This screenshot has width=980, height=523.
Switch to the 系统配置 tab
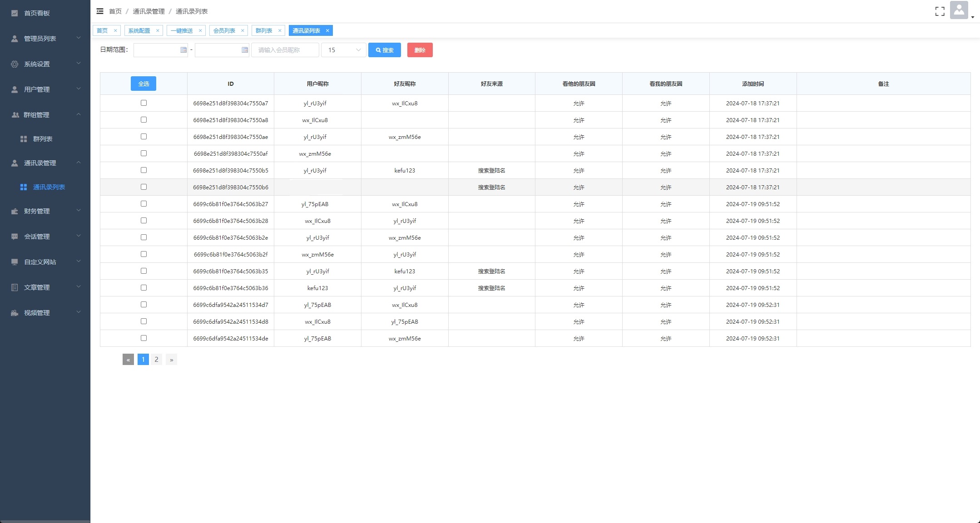tap(139, 31)
